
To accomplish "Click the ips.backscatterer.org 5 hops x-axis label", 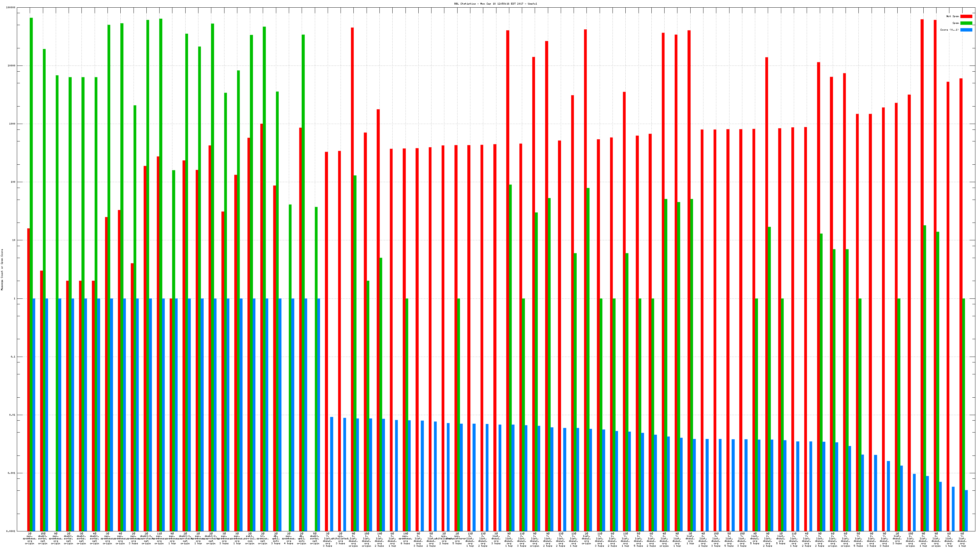I will coord(457,538).
